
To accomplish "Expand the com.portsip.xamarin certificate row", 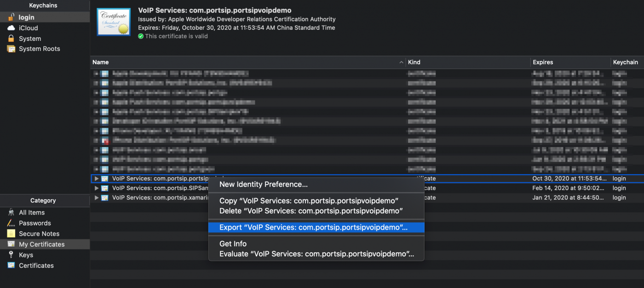I will pos(96,198).
